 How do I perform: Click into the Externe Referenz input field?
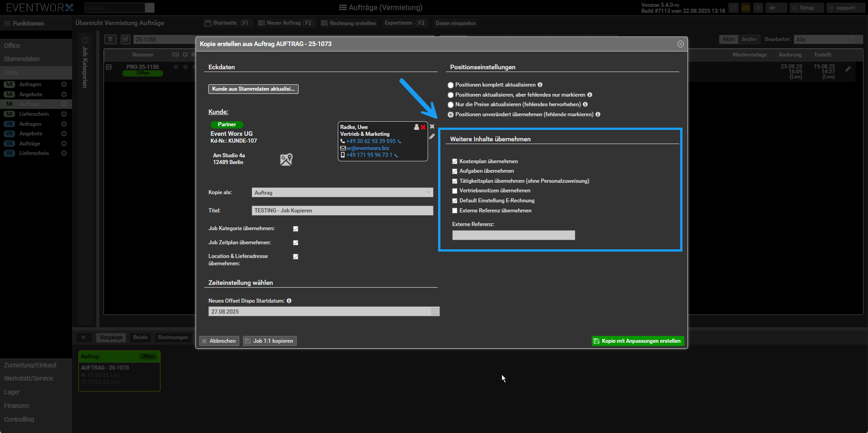click(513, 235)
